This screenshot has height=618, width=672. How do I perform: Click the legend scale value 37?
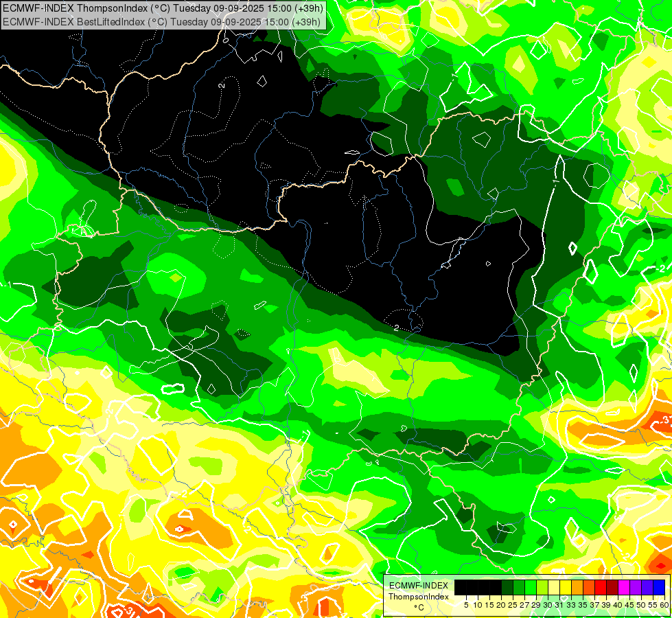pos(594,605)
